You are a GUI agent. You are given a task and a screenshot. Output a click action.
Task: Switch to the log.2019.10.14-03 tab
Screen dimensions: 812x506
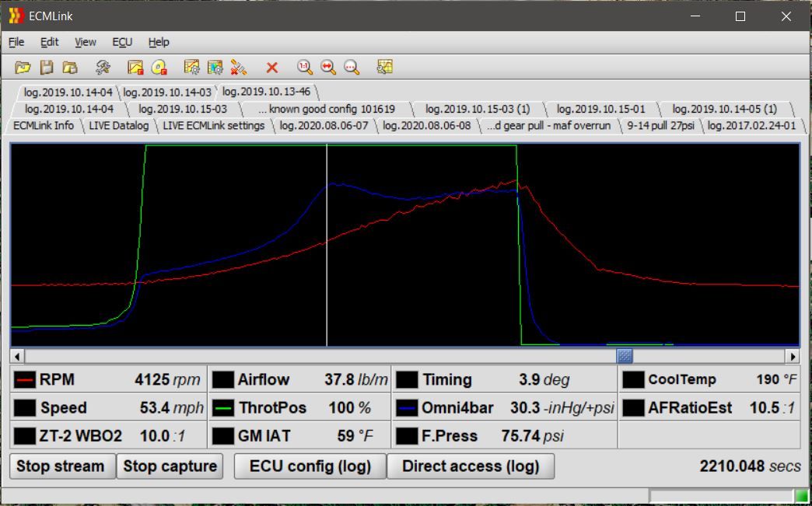pos(166,92)
